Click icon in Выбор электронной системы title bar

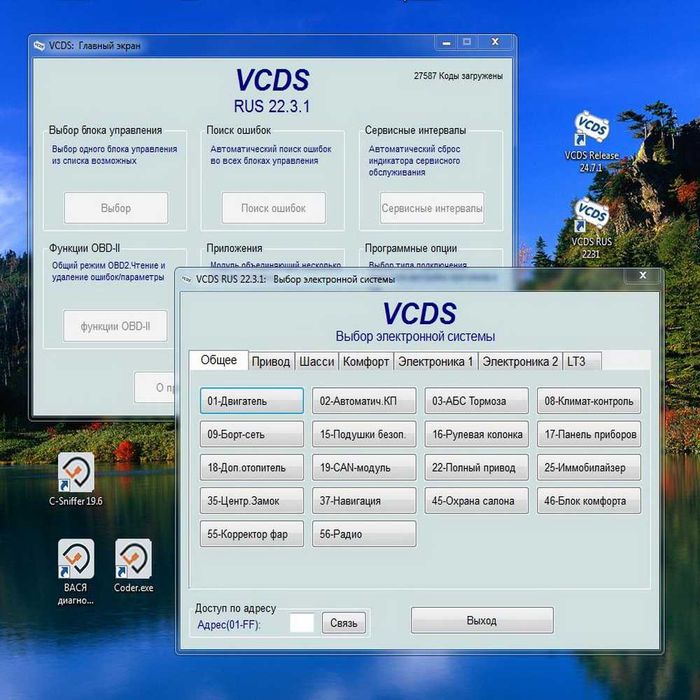click(186, 279)
